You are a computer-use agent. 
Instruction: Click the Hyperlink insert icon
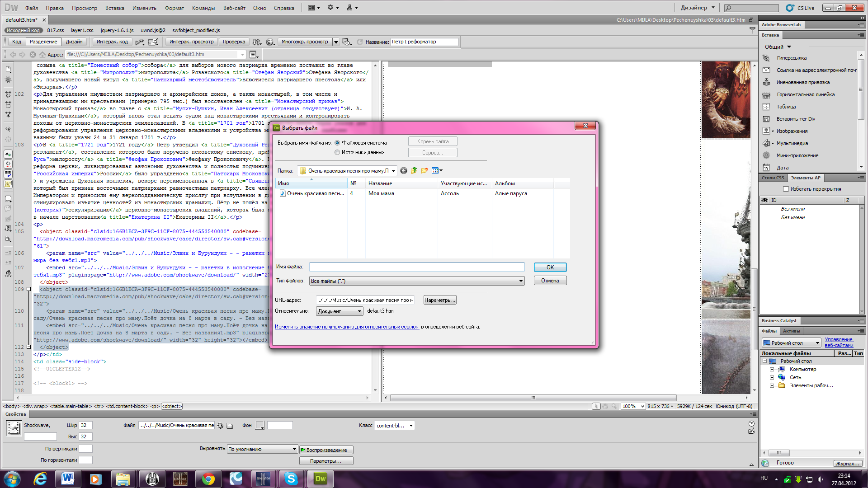766,58
